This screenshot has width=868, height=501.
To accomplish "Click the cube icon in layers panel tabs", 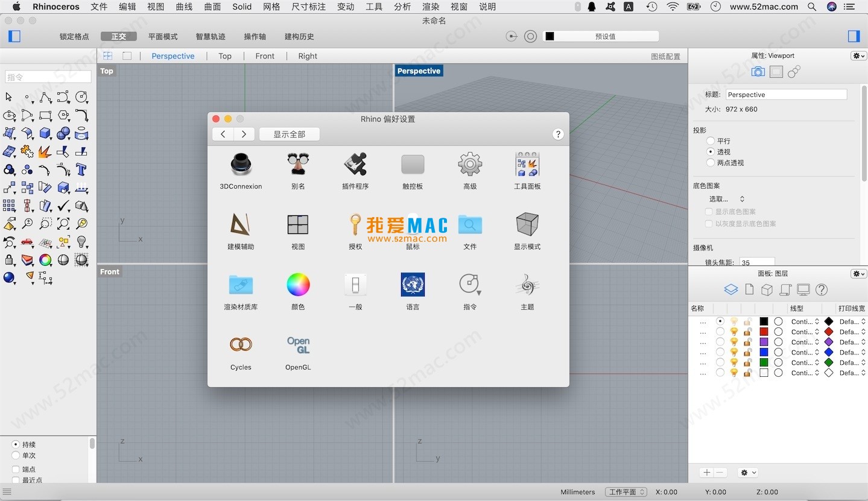I will (x=767, y=290).
